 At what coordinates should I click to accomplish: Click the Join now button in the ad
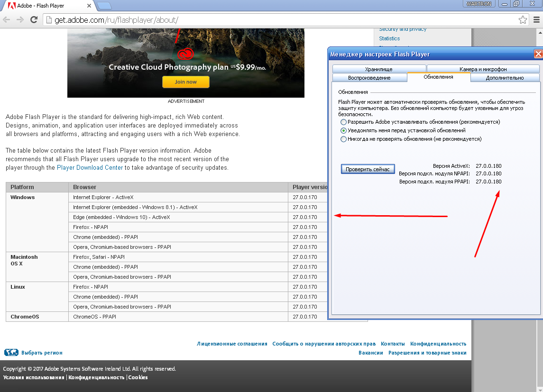185,82
